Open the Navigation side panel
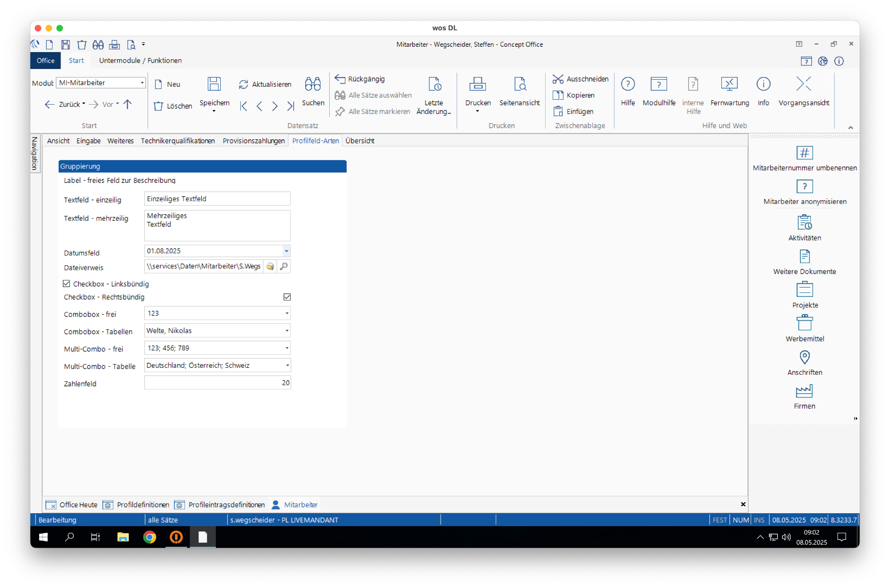The width and height of the screenshot is (890, 588). 35,153
